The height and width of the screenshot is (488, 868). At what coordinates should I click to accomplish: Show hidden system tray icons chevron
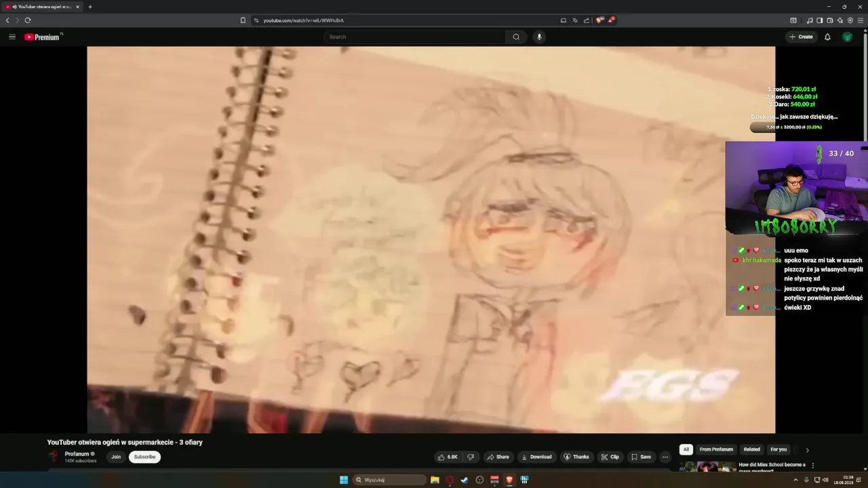795,480
